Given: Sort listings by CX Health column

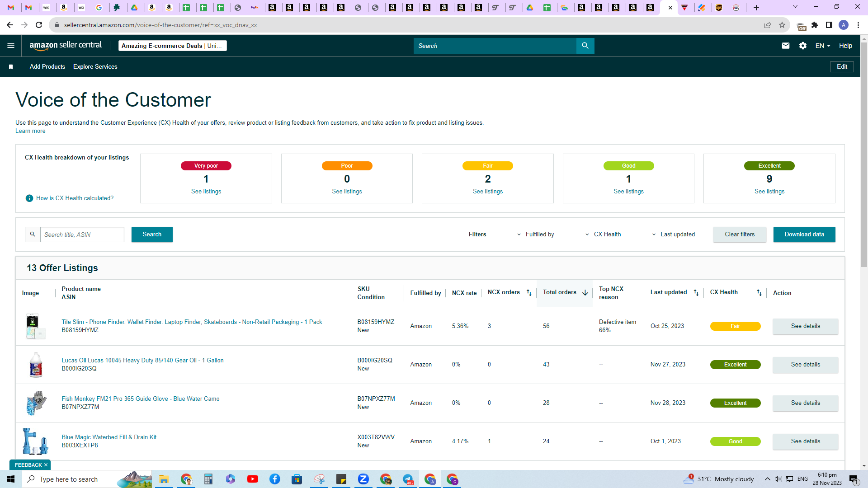Looking at the screenshot, I should pos(759,293).
